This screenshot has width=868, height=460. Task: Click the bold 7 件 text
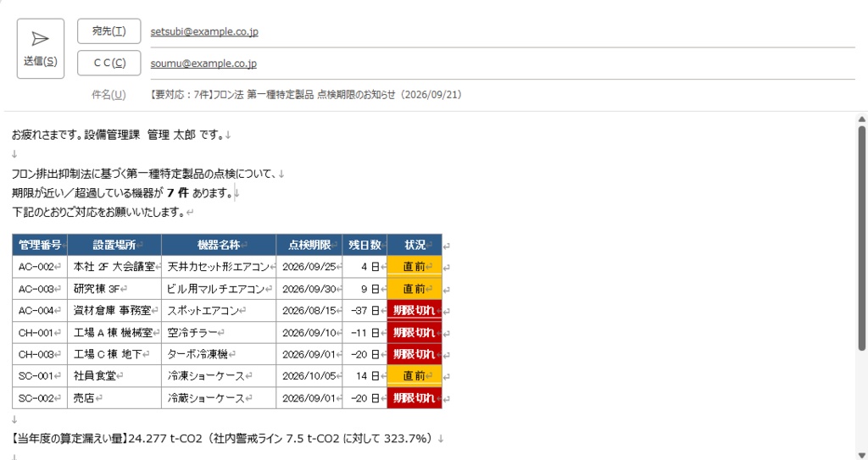coord(178,193)
